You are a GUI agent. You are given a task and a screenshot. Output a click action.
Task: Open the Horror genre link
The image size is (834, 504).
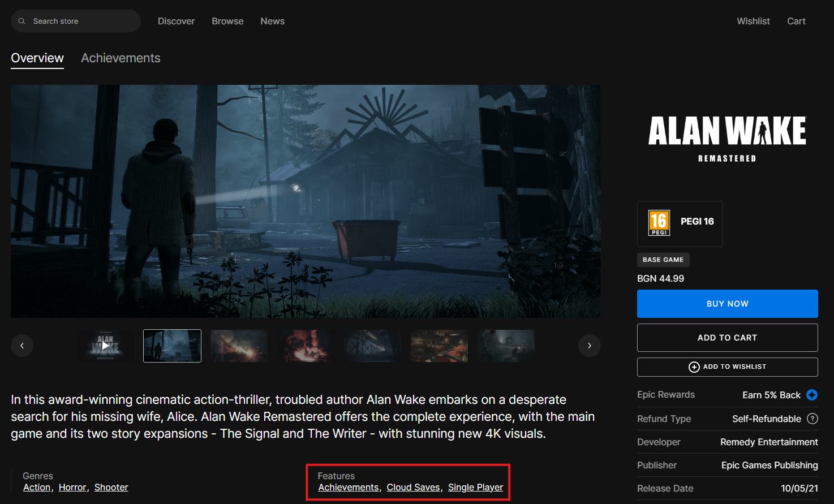click(x=72, y=488)
